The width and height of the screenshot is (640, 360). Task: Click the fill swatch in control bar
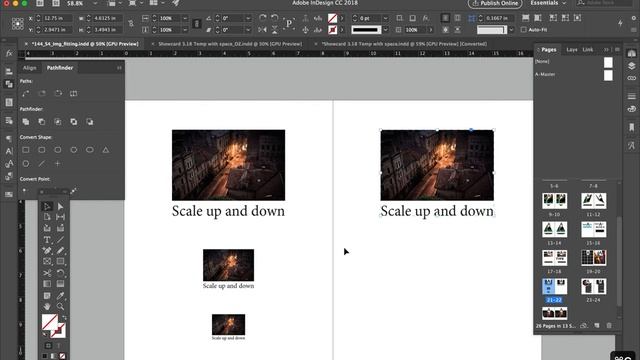332,18
